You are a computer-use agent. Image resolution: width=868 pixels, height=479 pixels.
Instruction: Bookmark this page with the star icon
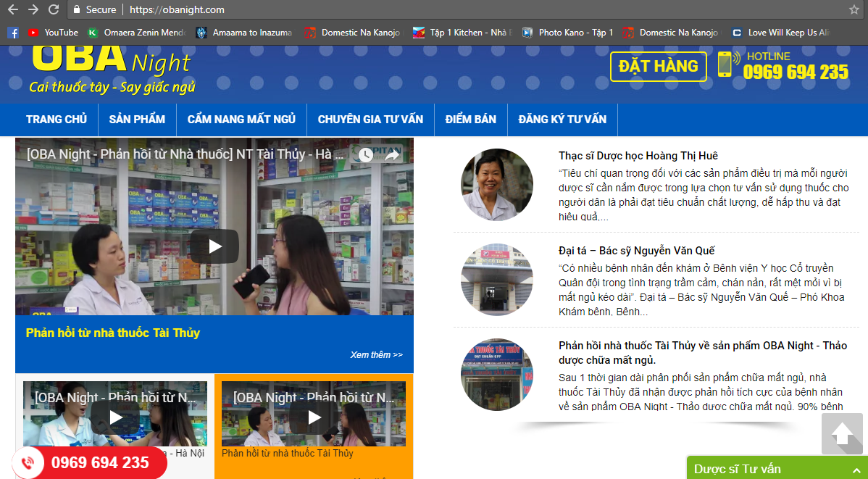click(x=854, y=9)
